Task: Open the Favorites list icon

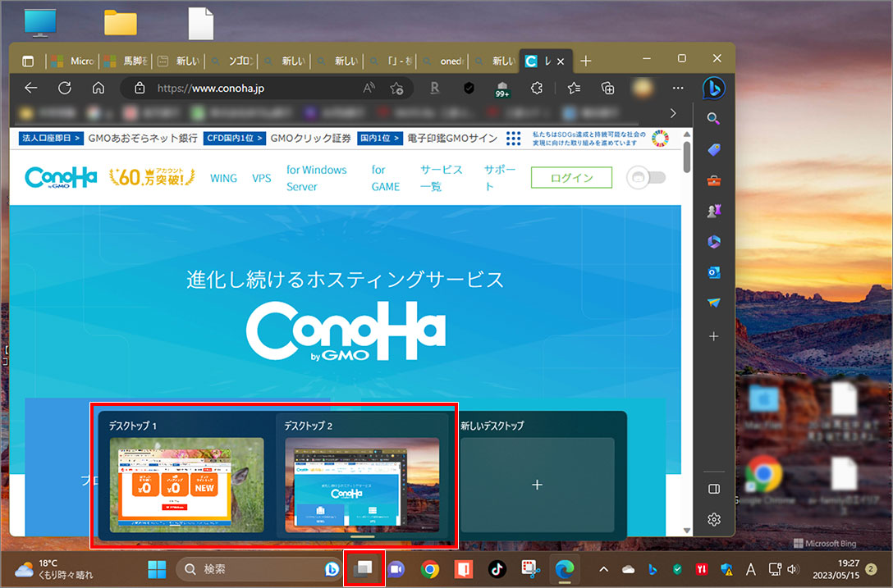Action: 574,89
